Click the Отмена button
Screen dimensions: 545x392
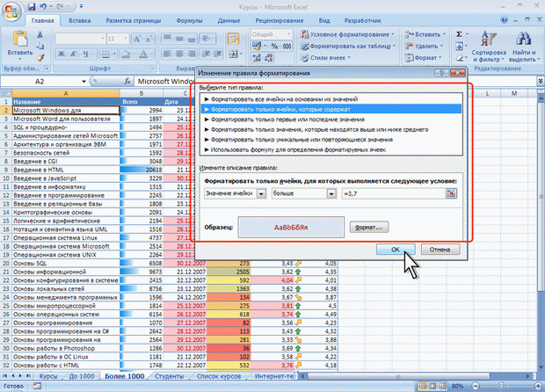[x=440, y=249]
